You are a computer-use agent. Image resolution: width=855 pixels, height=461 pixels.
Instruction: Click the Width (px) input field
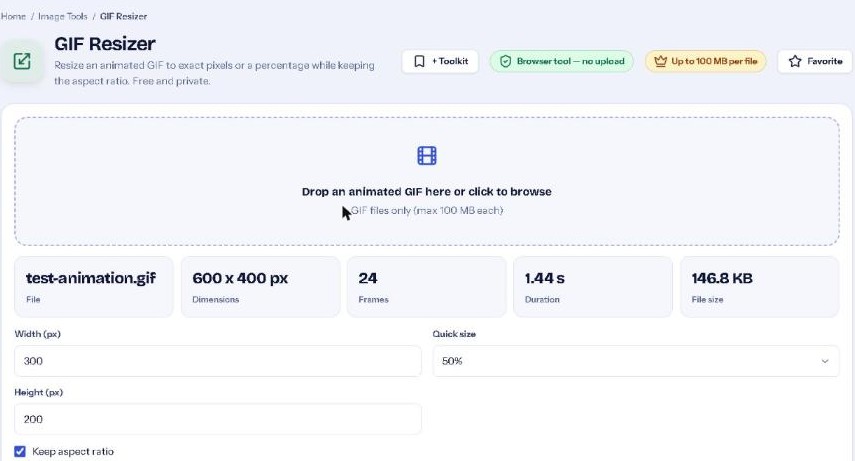click(218, 361)
